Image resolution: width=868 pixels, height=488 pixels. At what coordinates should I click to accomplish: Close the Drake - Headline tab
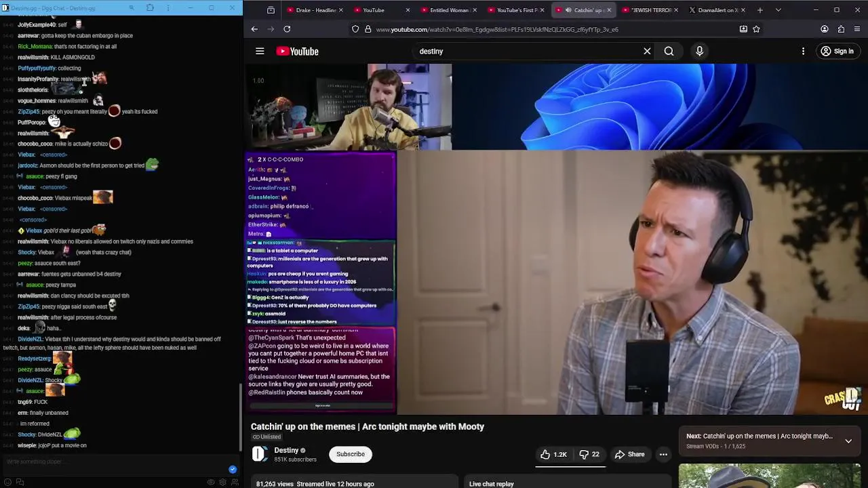(341, 10)
